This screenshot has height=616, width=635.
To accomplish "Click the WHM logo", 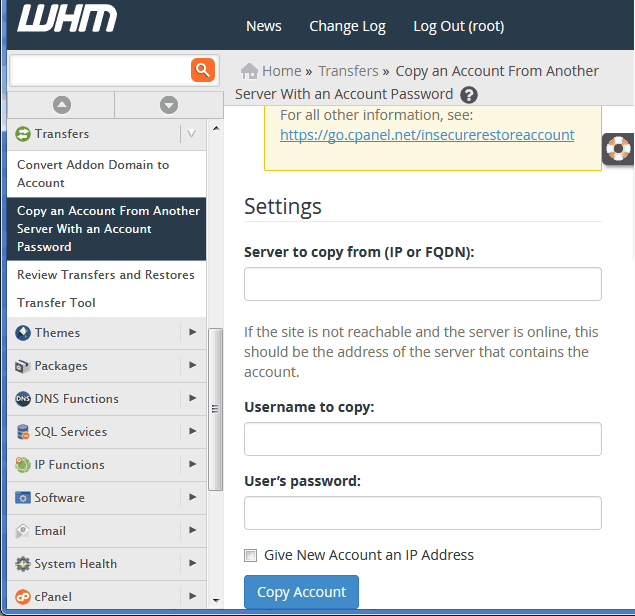I will coord(67,19).
